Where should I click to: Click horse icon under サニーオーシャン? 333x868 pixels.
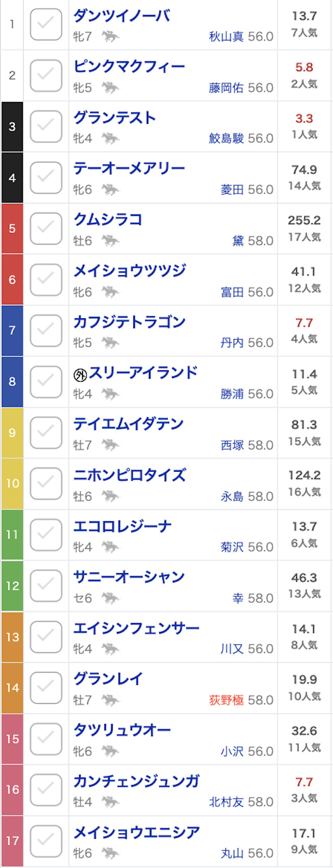tap(110, 598)
